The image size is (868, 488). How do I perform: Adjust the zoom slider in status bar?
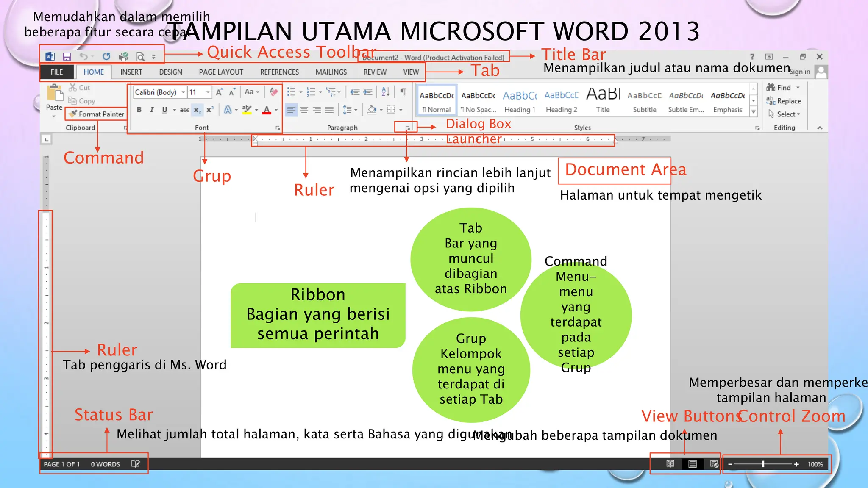click(763, 464)
